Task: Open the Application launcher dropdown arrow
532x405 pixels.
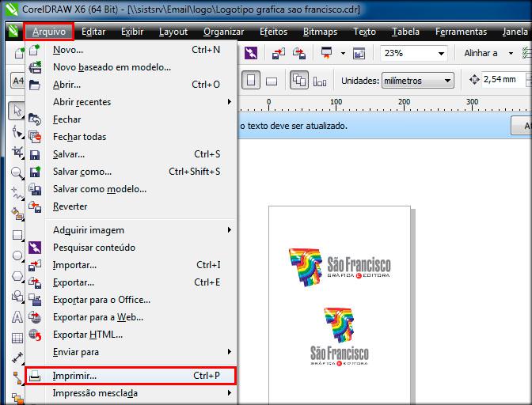Action: tap(343, 53)
